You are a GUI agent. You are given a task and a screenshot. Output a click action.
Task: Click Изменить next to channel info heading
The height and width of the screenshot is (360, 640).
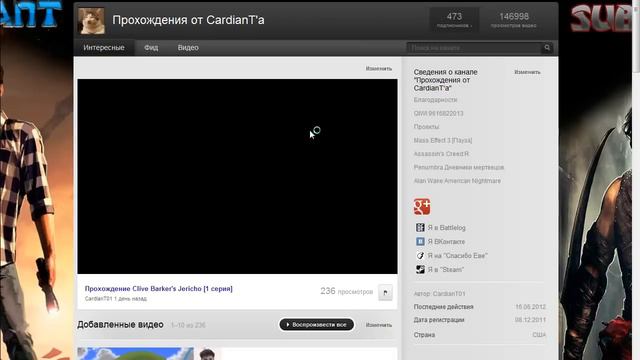coord(527,72)
